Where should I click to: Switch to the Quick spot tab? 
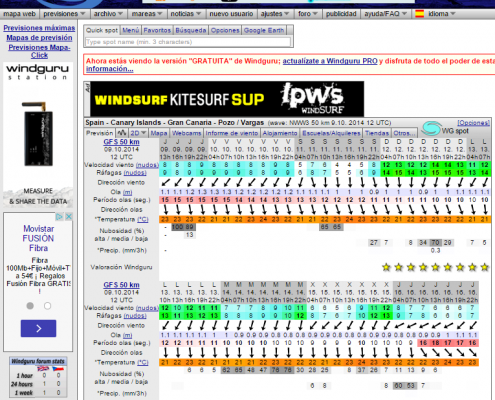coord(102,30)
